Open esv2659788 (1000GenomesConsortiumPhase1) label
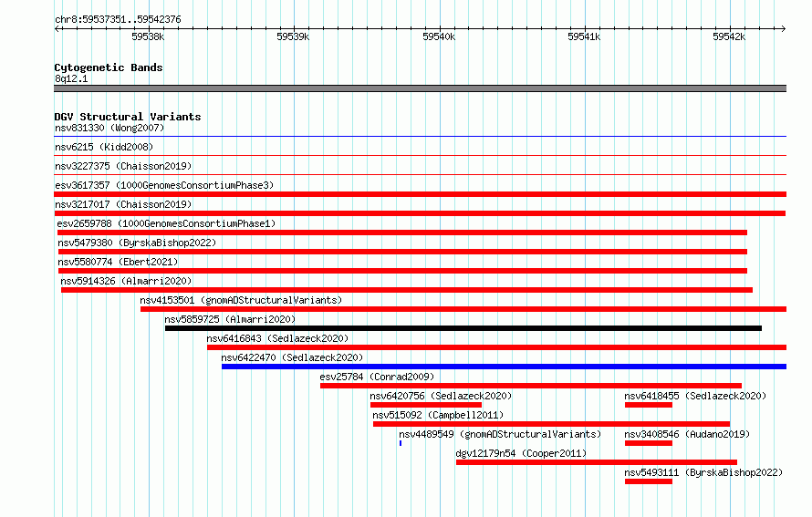The image size is (812, 517). click(x=166, y=223)
